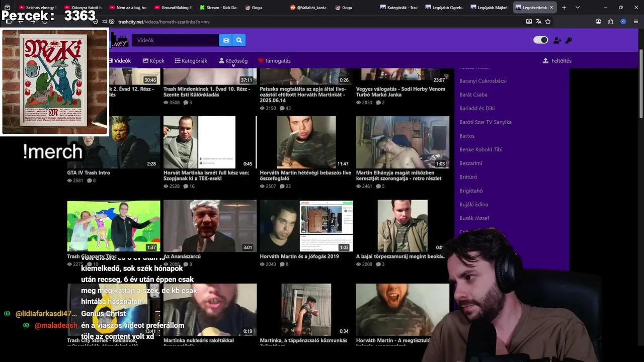644x362 pixels.
Task: Open the Videók navigation menu
Action: (x=120, y=61)
